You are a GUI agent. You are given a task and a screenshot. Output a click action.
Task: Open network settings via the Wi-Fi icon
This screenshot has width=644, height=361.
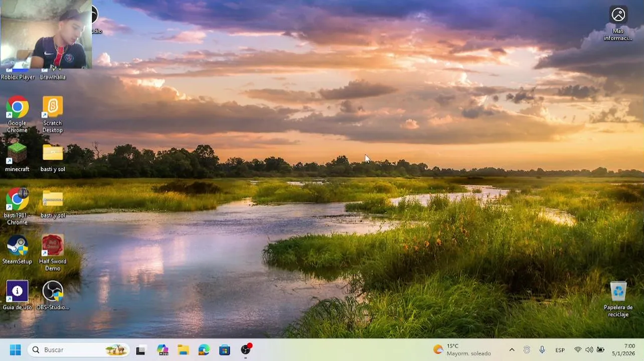tap(578, 350)
